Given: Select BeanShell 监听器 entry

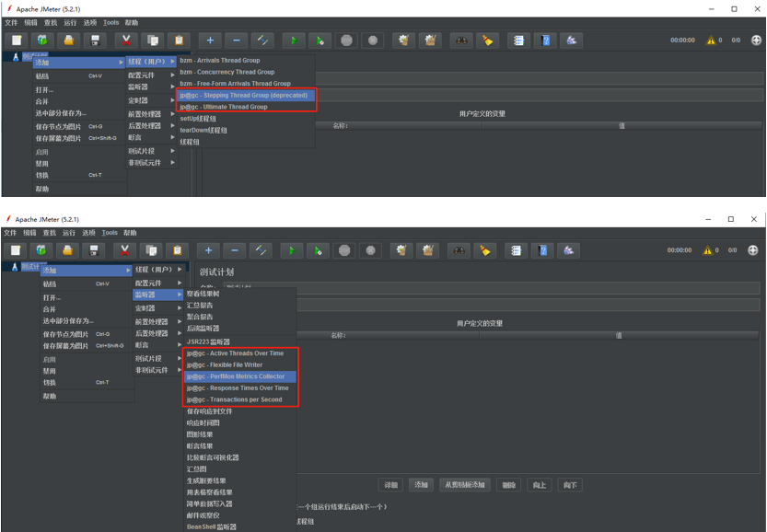Looking at the screenshot, I should (240, 527).
